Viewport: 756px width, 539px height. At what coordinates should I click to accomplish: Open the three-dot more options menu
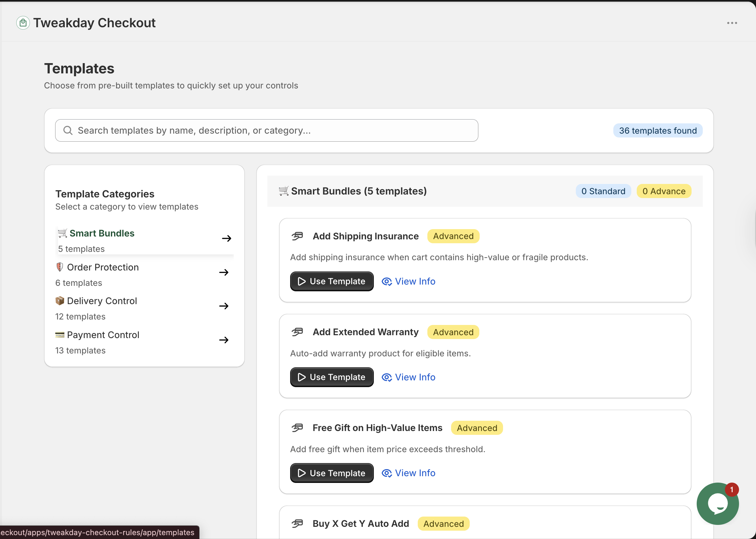tap(732, 23)
